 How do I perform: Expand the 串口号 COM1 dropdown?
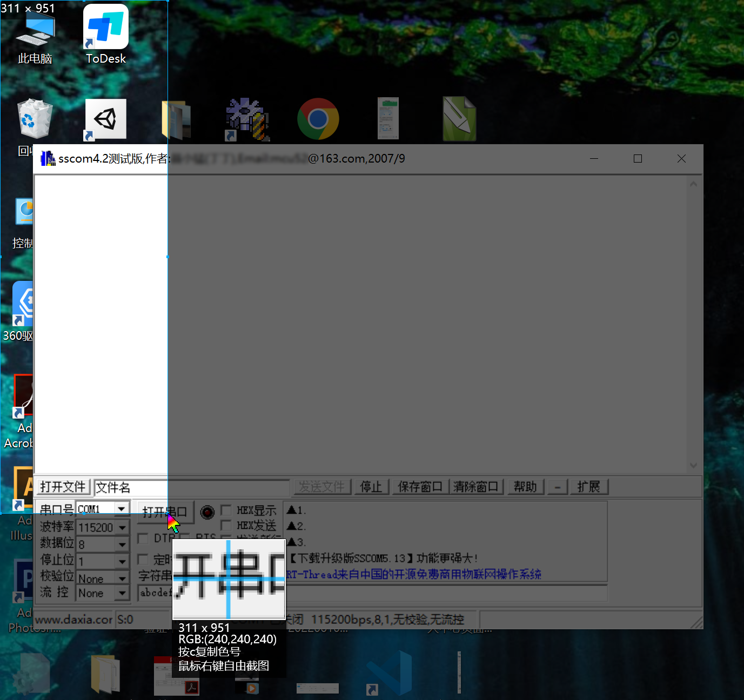tap(122, 509)
